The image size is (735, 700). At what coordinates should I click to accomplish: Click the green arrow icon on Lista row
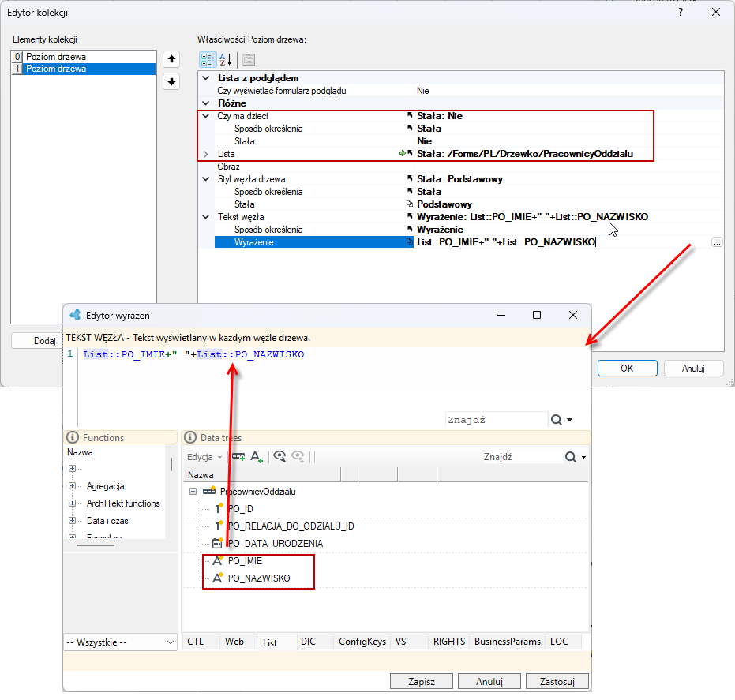click(402, 154)
